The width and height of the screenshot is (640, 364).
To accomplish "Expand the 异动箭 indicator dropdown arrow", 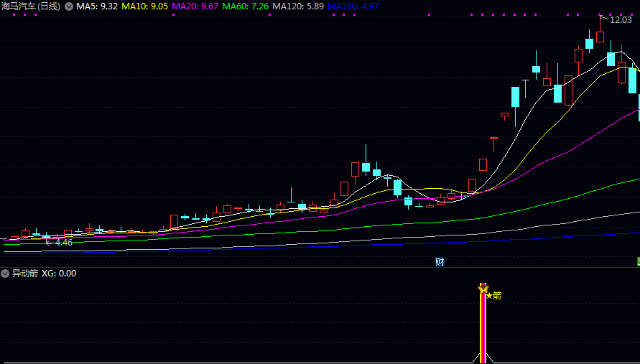I will tap(5, 274).
